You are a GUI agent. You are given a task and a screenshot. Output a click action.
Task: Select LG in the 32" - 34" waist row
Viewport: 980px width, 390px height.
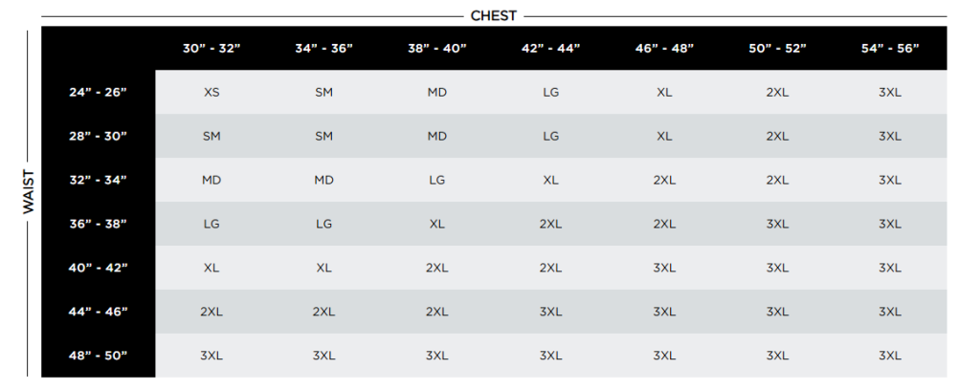(x=436, y=180)
